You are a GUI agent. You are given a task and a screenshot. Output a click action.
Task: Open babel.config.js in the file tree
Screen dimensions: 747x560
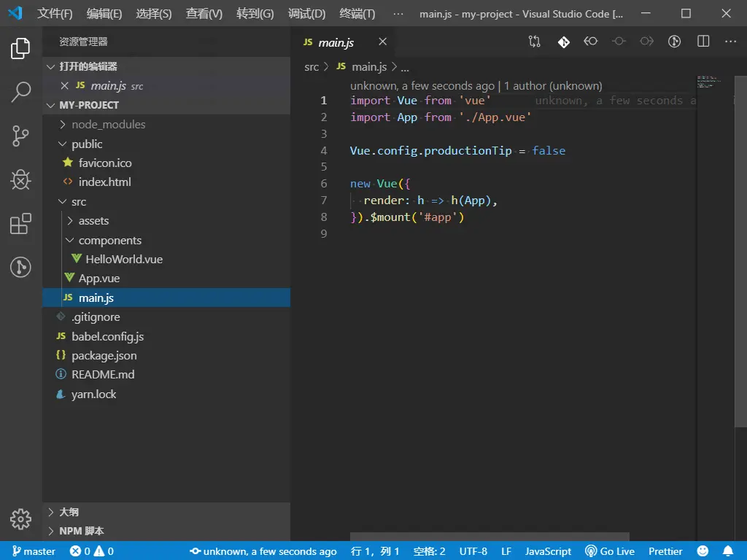166,336
